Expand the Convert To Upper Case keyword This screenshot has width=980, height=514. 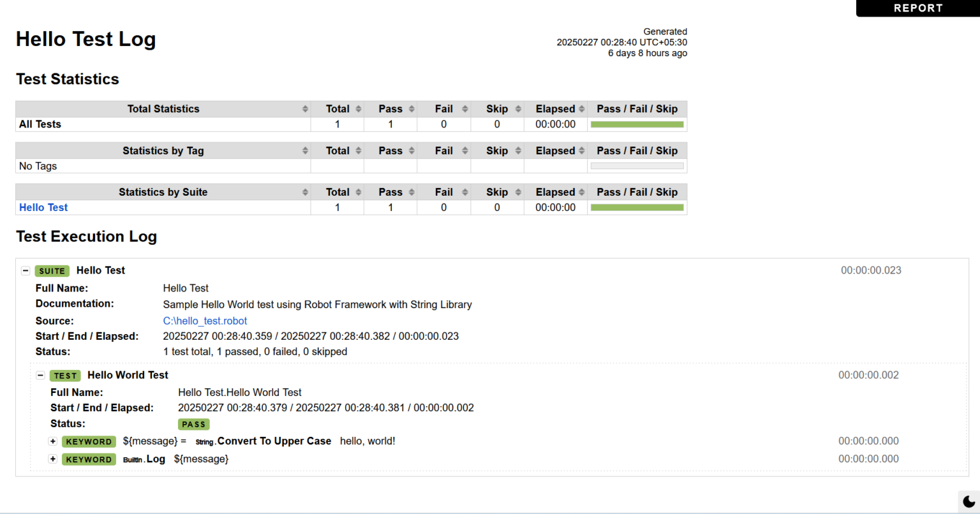tap(53, 441)
